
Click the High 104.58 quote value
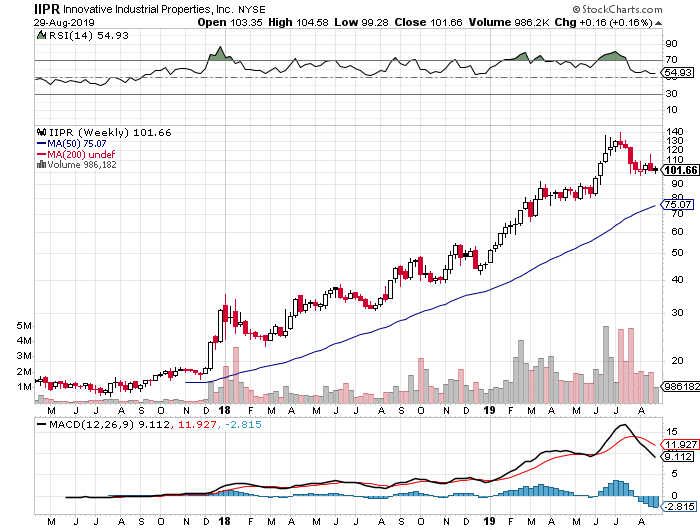(298, 22)
